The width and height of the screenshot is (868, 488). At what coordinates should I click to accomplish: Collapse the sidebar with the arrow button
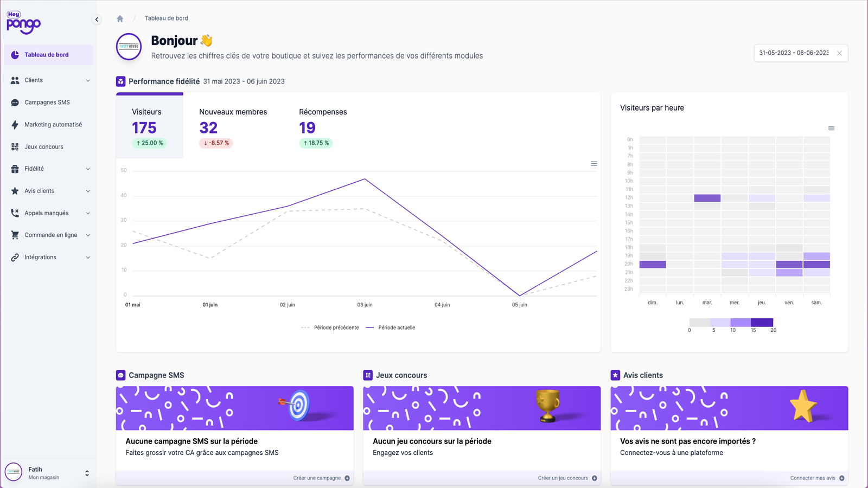tap(97, 20)
